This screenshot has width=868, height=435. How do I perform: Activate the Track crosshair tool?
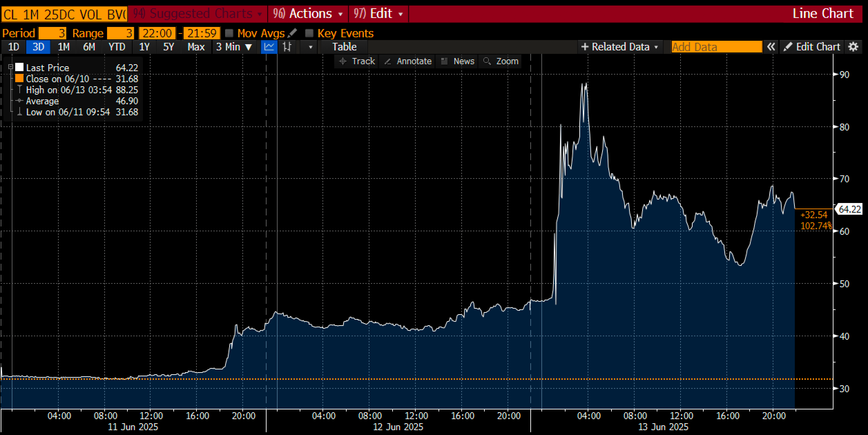(x=357, y=61)
